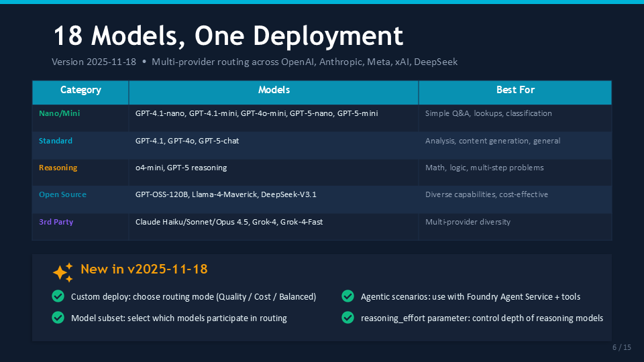
Task: Click the Best For column header
Action: coord(515,93)
